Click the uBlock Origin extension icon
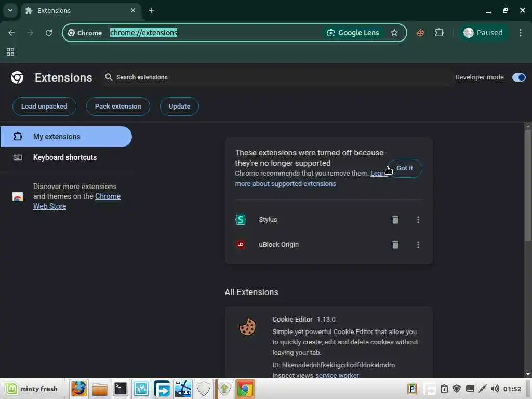 click(241, 244)
